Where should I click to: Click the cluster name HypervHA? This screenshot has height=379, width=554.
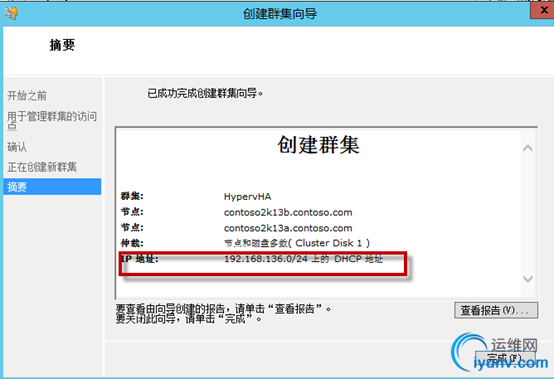[x=247, y=196]
